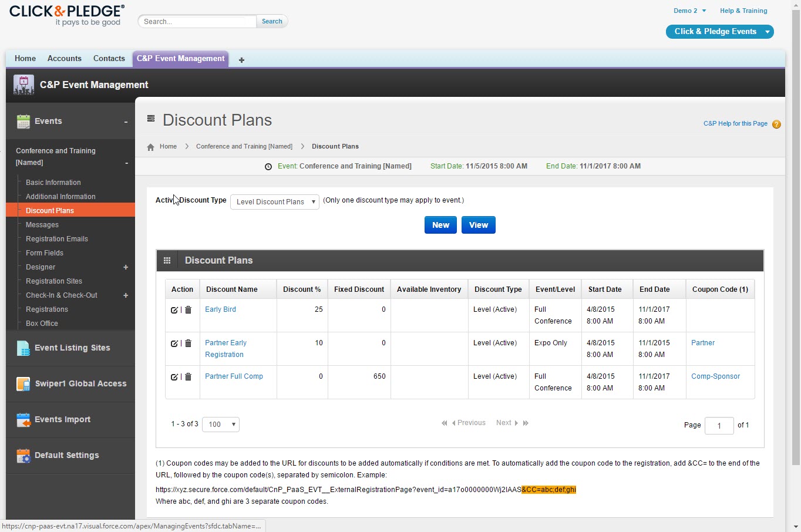Open the Partner coupon code link

coord(702,342)
